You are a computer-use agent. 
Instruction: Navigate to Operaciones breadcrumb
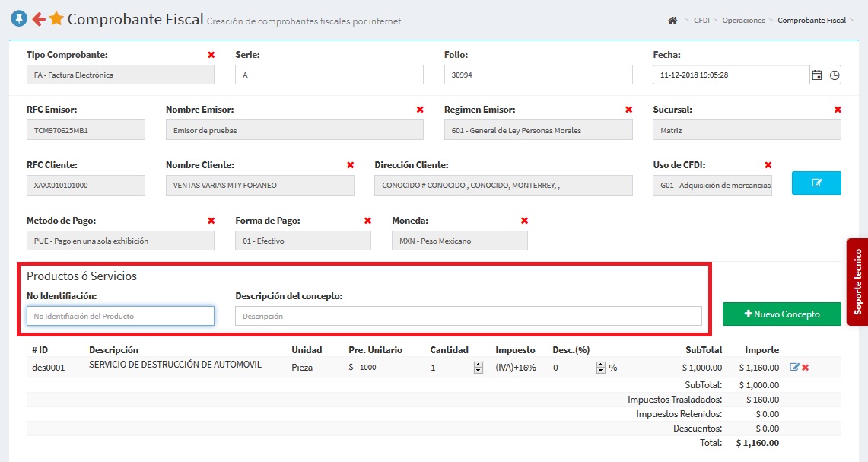[x=743, y=21]
